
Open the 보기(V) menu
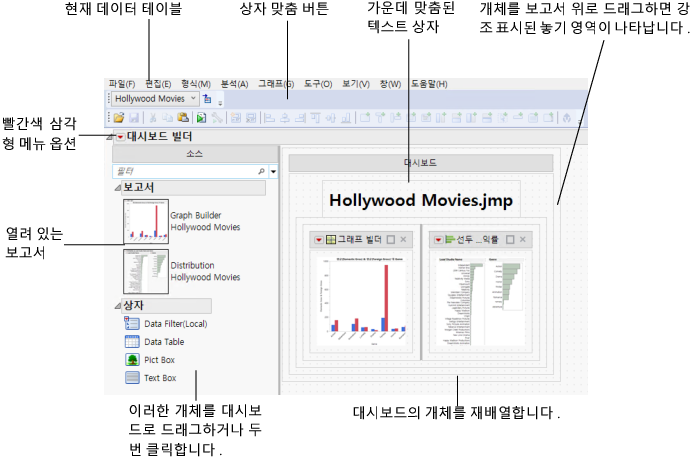(355, 84)
